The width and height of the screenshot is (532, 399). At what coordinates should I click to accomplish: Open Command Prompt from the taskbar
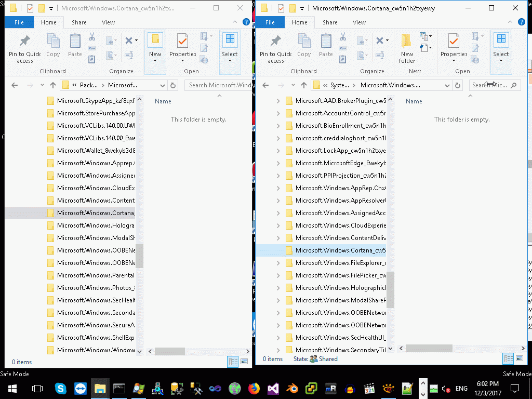[119, 389]
